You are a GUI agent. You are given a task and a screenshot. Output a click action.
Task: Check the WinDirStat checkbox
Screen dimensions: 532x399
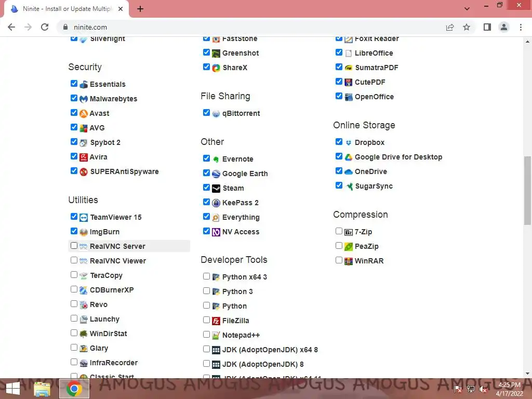(74, 333)
